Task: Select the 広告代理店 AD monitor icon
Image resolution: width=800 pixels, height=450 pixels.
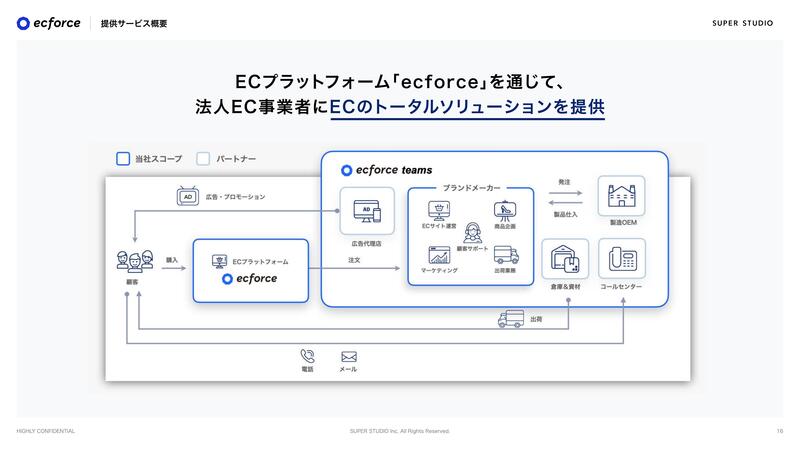Action: coord(367,211)
